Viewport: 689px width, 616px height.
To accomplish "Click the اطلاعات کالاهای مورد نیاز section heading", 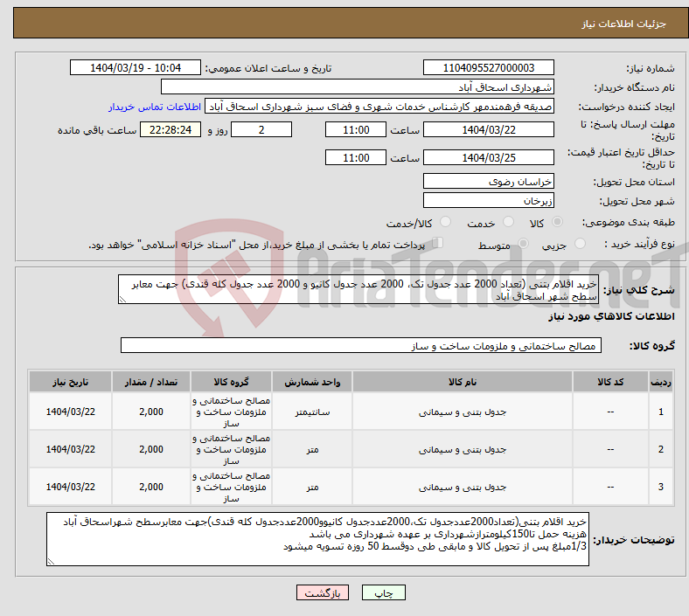I will click(611, 316).
